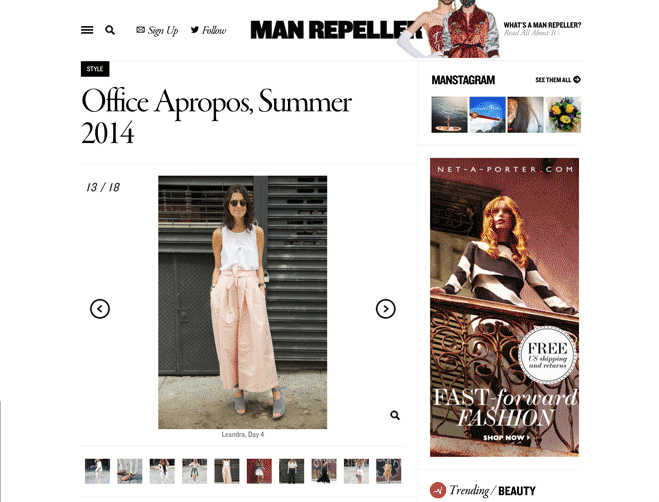Click the See Them All arrow icon
Screen dimensions: 659x502
(577, 79)
